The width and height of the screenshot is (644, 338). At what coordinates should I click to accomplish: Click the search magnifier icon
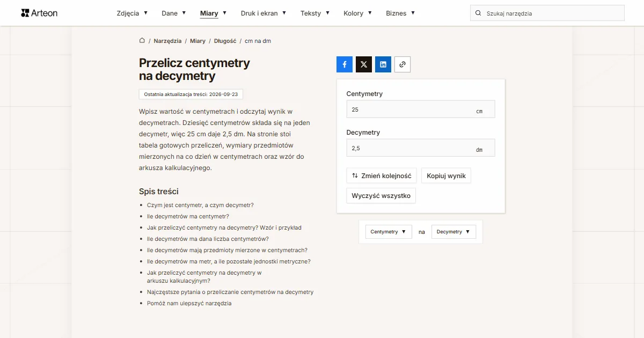click(x=478, y=13)
